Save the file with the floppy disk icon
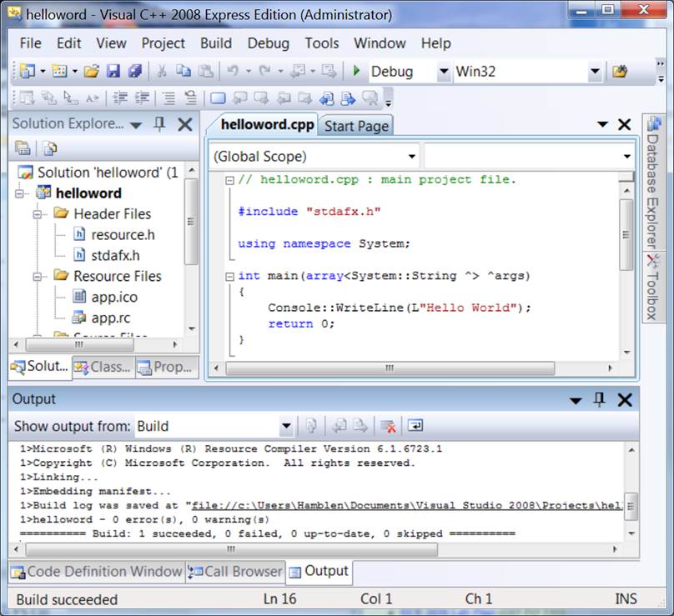Screen dimensions: 674x616 pos(113,71)
